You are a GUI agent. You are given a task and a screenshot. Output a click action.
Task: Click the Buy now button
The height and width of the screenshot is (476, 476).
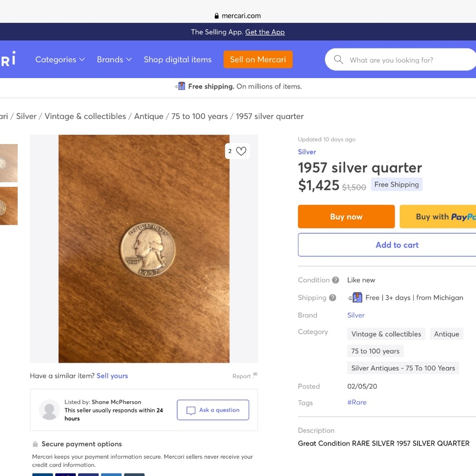(346, 217)
